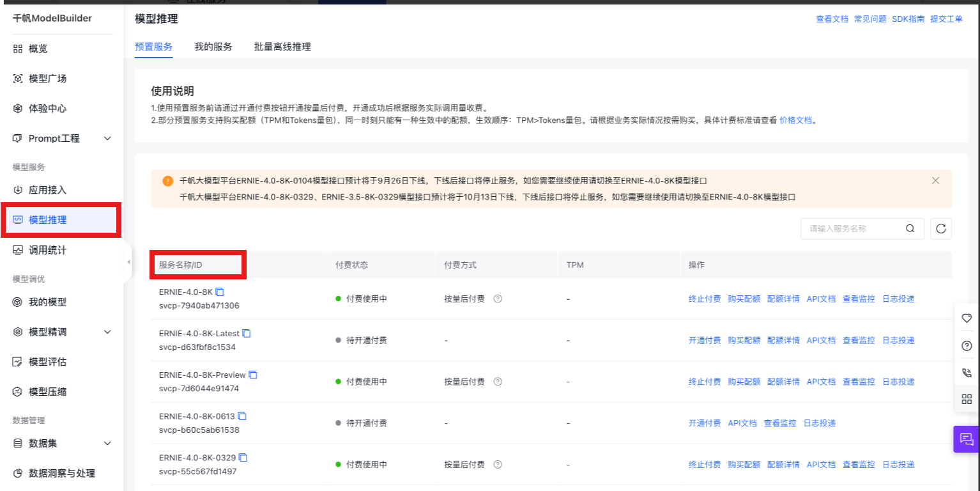This screenshot has height=491, width=980.
Task: Click the 我的模型 sidebar icon
Action: coord(18,302)
